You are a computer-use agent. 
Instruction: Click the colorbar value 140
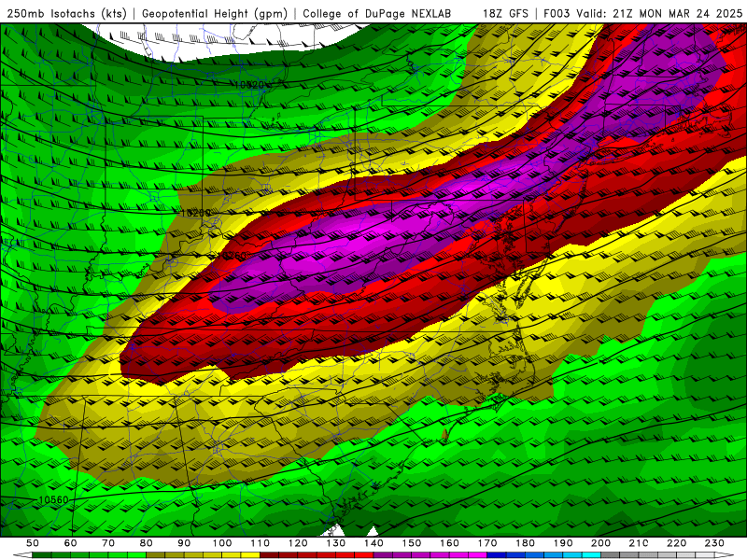373,543
